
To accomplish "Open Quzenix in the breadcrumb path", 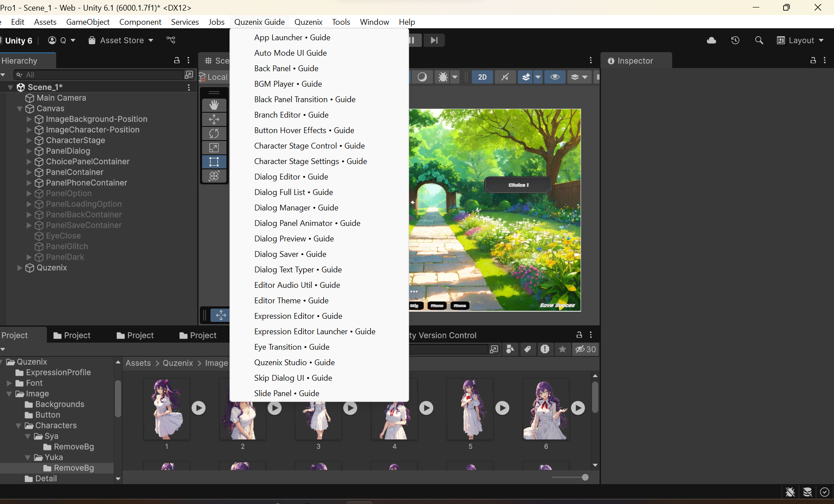I will coord(177,363).
